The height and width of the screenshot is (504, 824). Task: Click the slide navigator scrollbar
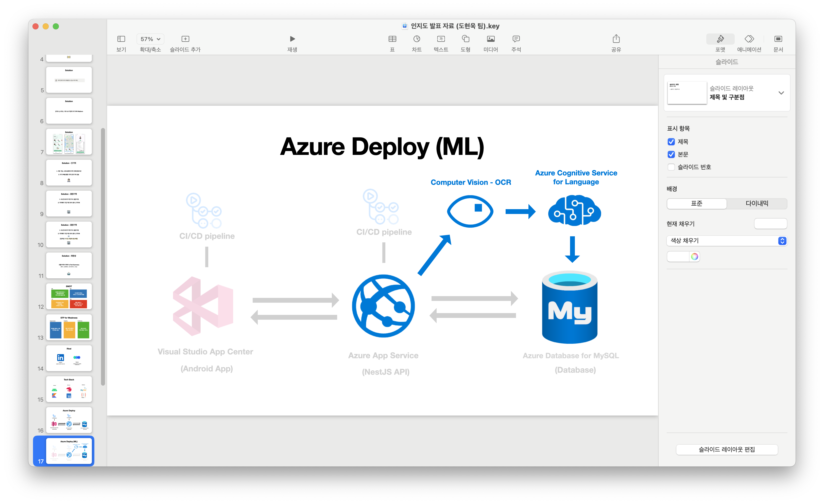[103, 257]
